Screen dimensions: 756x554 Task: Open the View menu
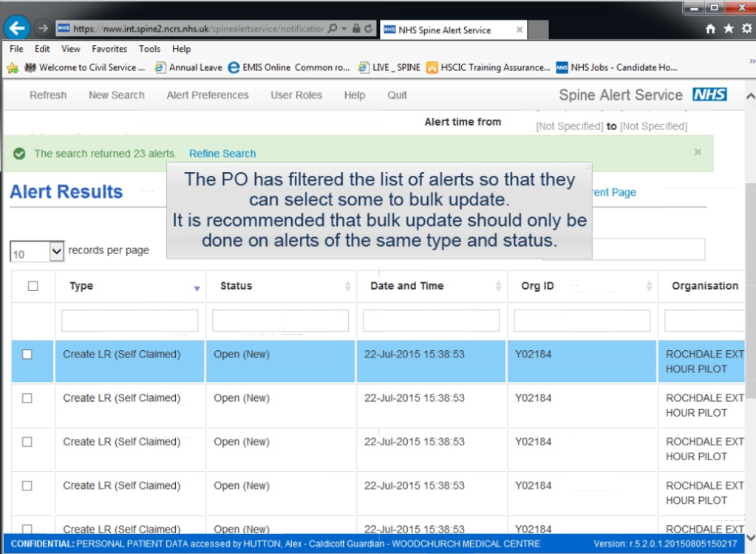coord(71,49)
